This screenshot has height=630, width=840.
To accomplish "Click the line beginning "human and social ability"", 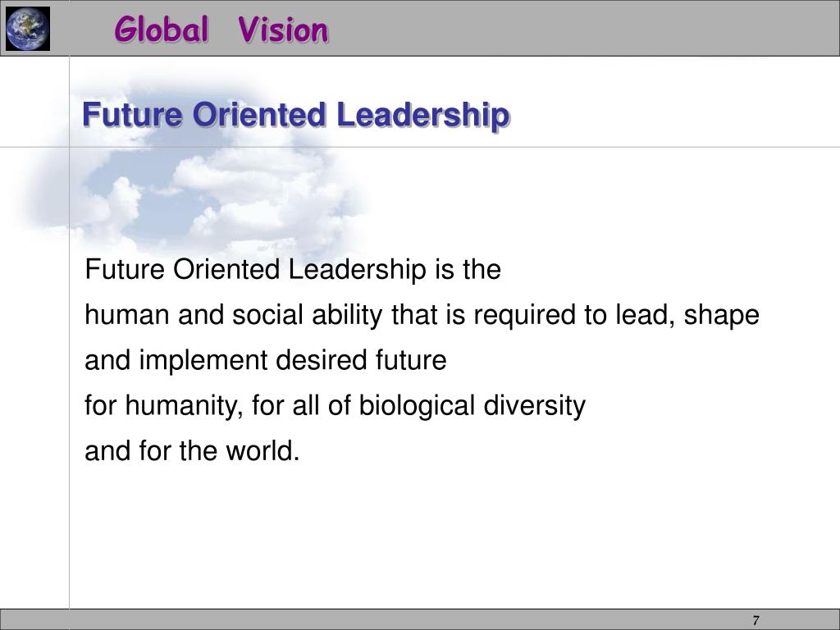I will 422,314.
